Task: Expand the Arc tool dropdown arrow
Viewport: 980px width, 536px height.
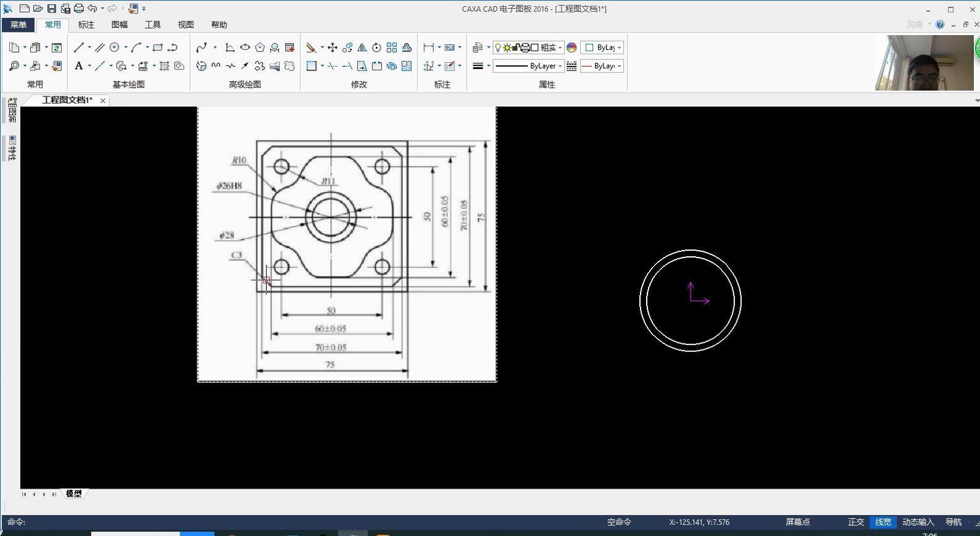Action: click(147, 48)
